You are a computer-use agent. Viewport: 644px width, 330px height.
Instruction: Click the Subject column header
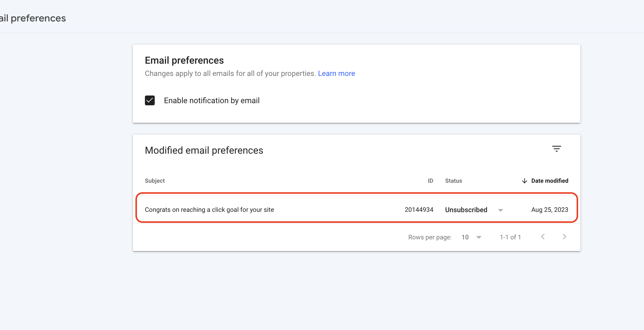point(155,181)
